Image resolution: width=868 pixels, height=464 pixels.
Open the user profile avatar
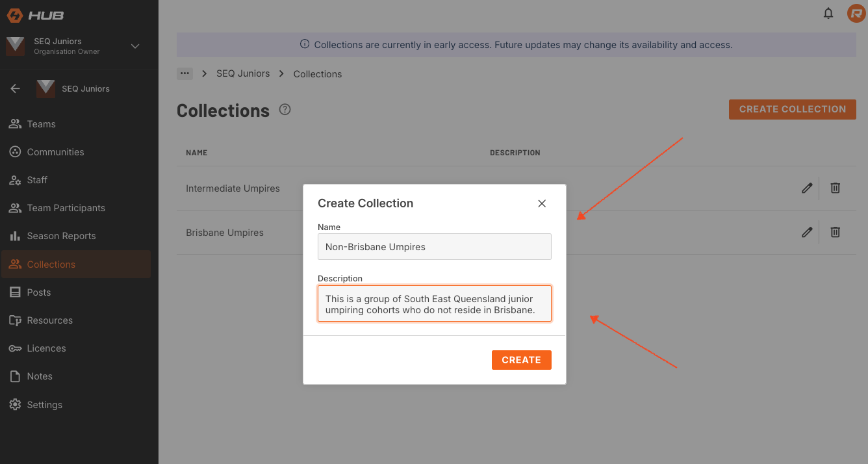pos(856,13)
